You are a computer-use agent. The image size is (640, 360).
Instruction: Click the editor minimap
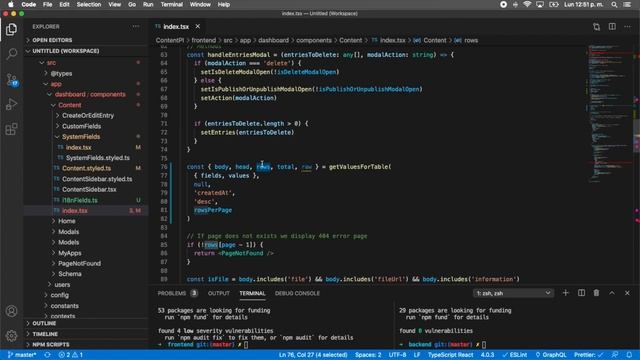click(610, 114)
